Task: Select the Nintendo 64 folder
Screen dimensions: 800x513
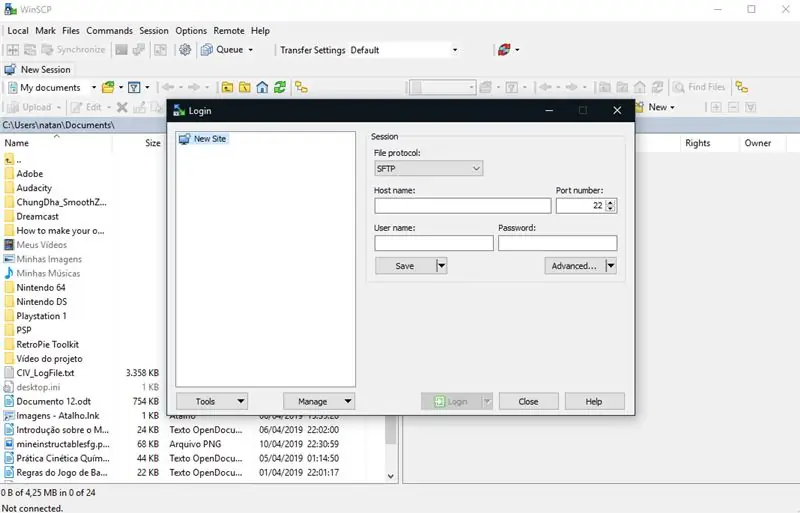Action: 41,287
